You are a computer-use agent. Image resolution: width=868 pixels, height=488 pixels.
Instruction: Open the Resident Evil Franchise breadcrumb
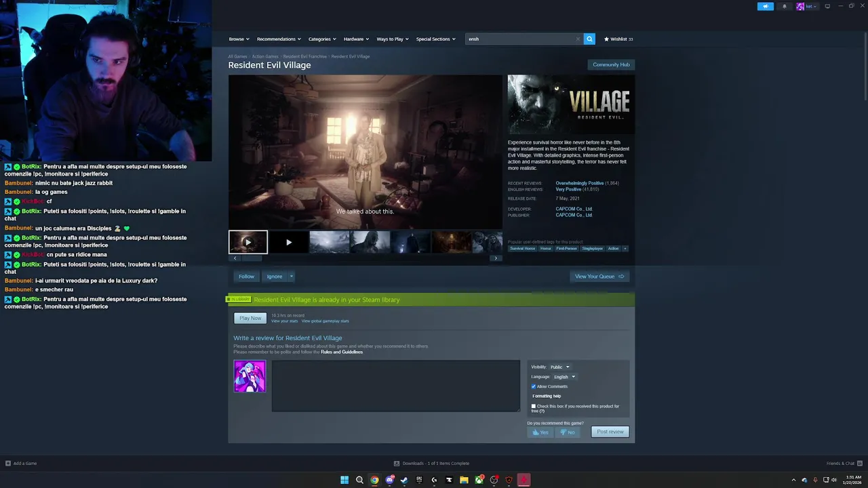coord(305,56)
